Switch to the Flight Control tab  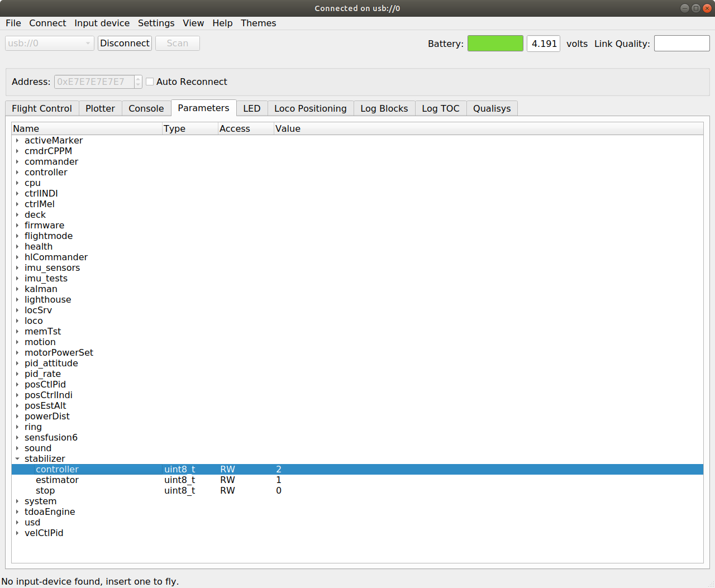[x=42, y=108]
